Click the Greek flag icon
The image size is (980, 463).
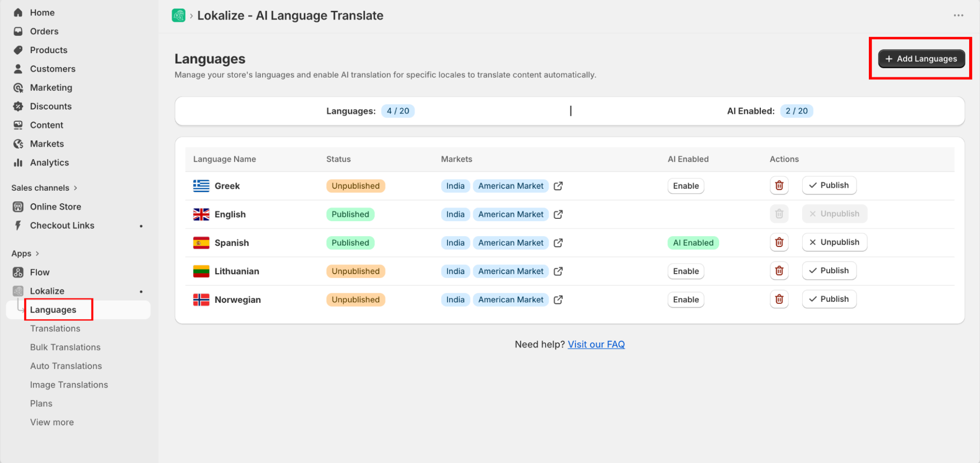pos(201,186)
